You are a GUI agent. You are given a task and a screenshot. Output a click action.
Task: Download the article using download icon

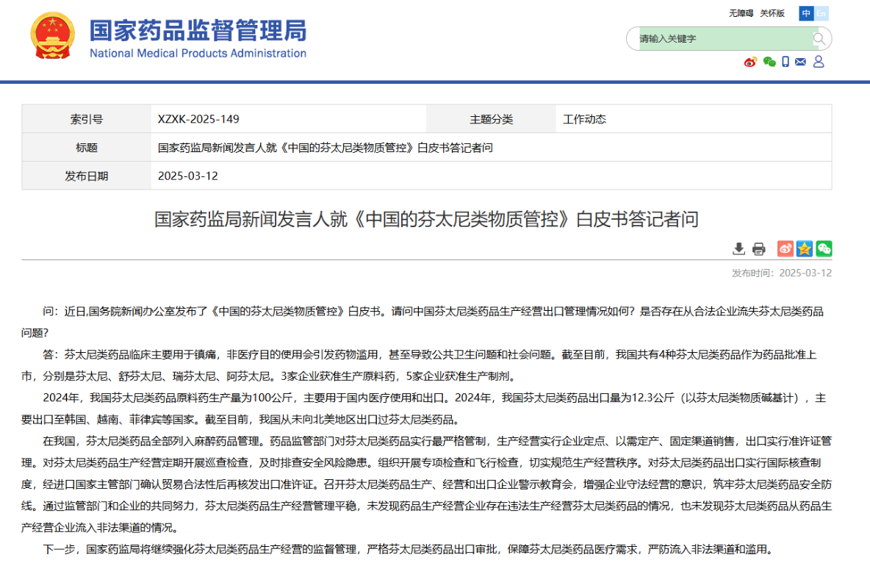pyautogui.click(x=739, y=248)
